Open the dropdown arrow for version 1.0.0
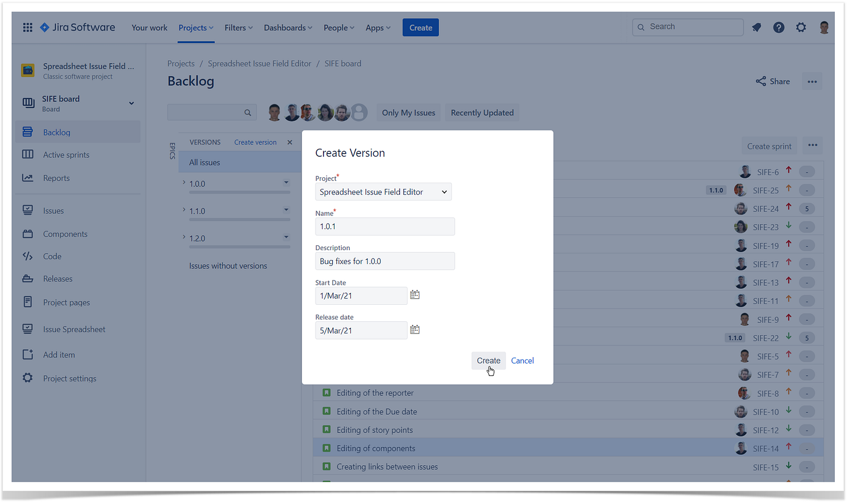Image resolution: width=850 pixels, height=504 pixels. tap(286, 182)
